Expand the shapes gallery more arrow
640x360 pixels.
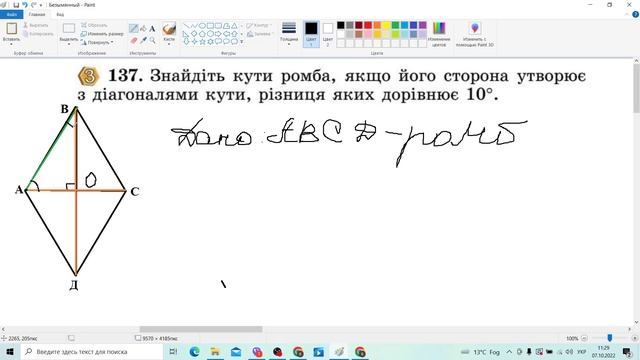coord(242,42)
